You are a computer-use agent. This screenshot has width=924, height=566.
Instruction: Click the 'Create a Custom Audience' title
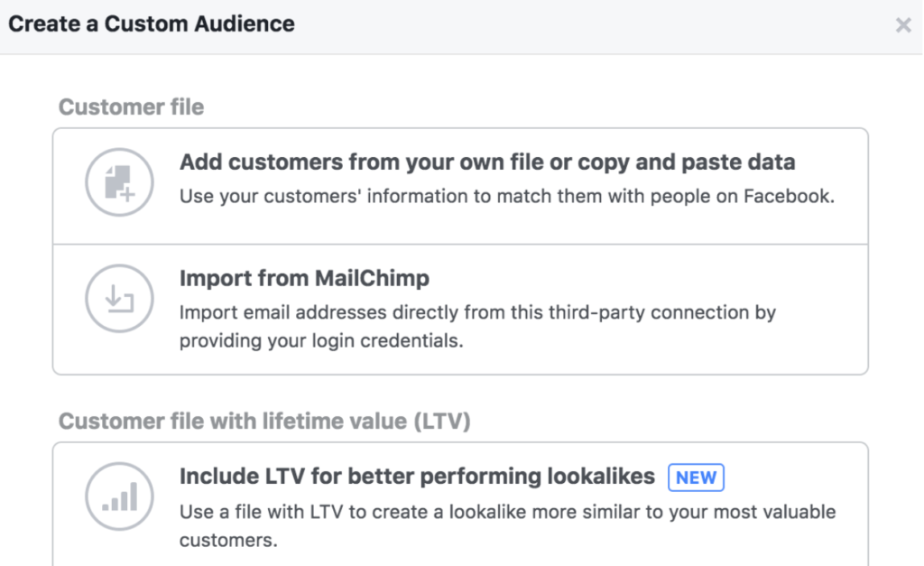(151, 23)
